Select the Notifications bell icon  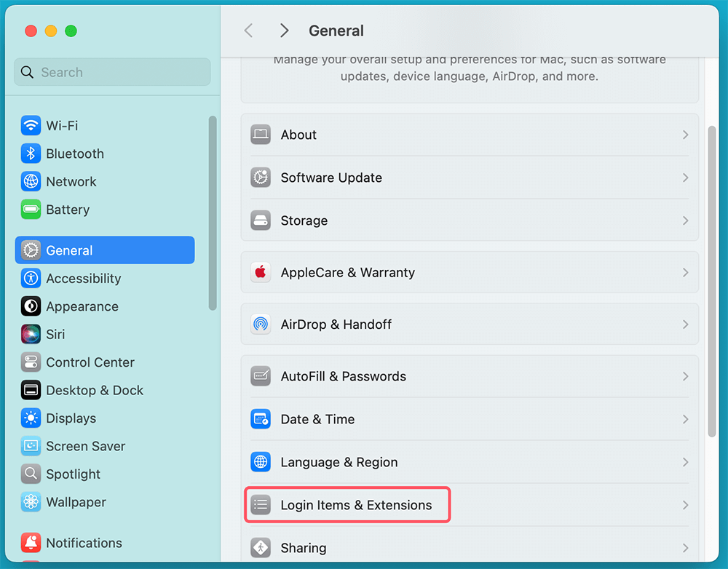[x=31, y=542]
